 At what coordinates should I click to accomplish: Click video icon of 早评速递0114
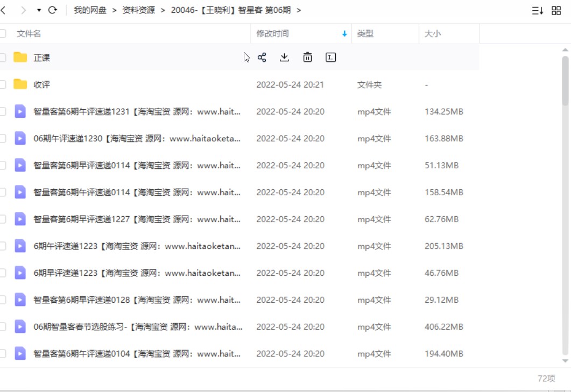20,165
